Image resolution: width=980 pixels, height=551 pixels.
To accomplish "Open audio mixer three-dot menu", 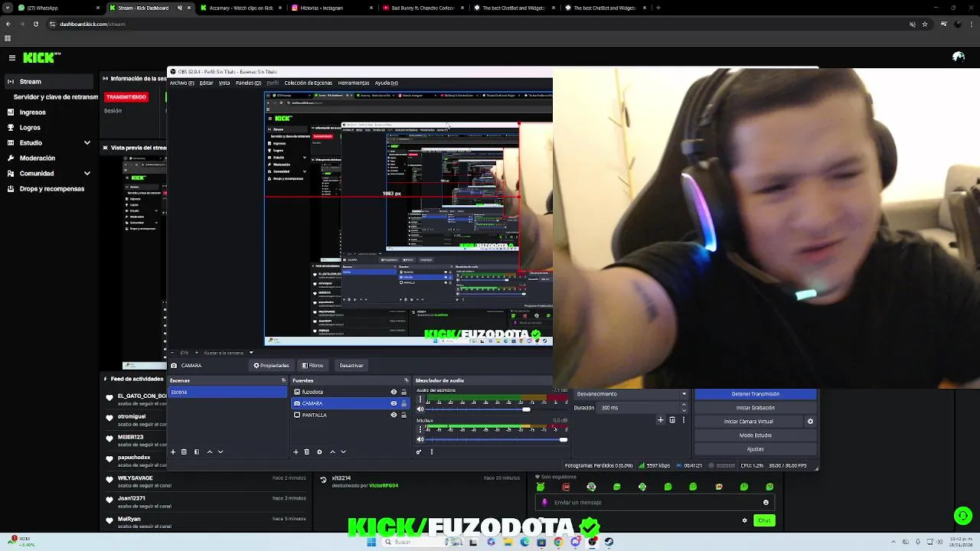I will [x=431, y=452].
